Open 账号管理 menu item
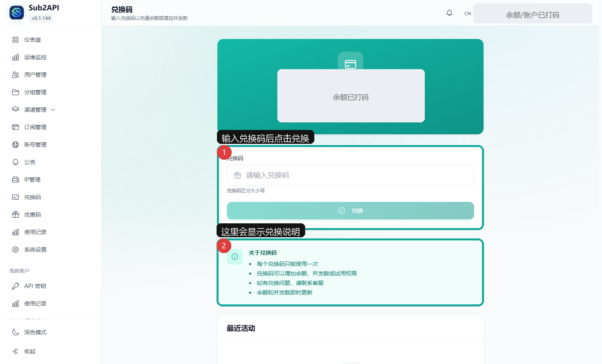This screenshot has height=364, width=602. [x=51, y=145]
